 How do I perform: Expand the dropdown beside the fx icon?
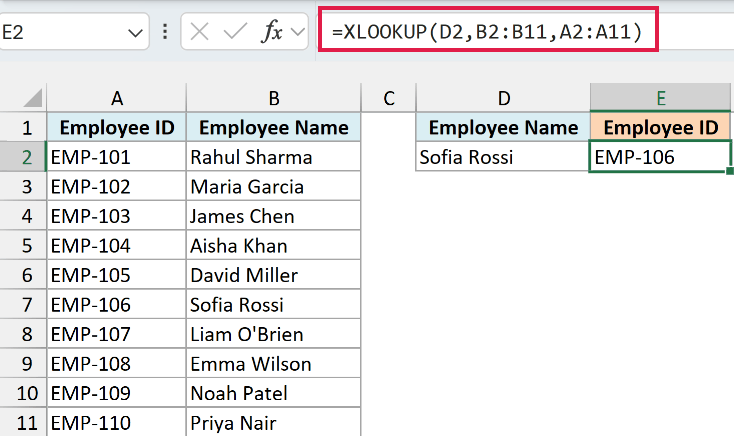[x=297, y=32]
